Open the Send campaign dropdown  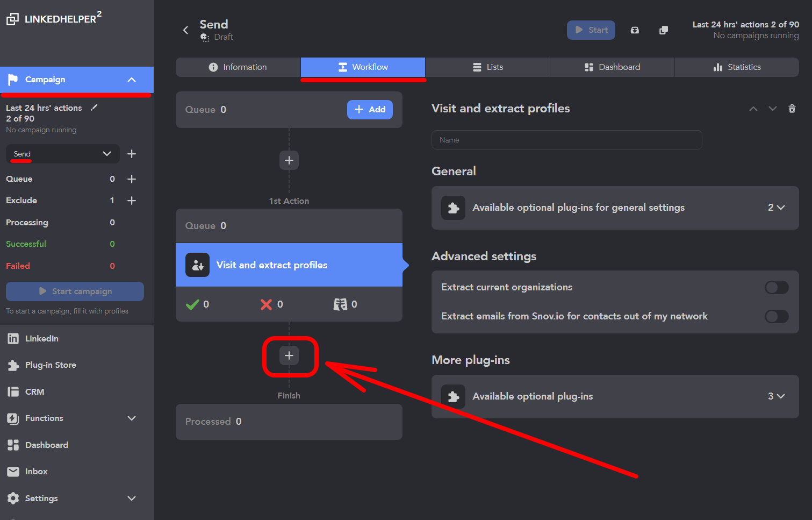(62, 154)
